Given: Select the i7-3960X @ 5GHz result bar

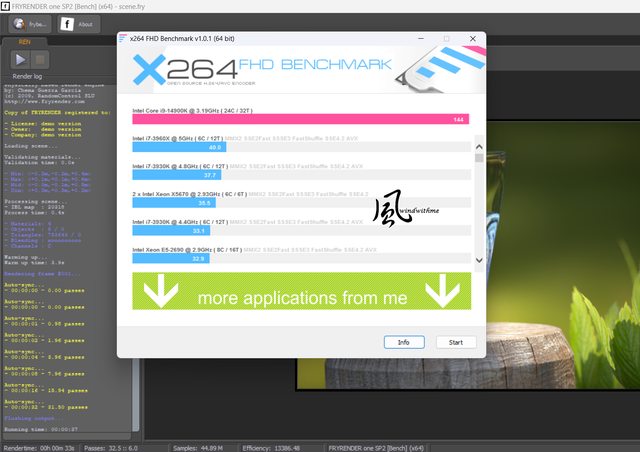Looking at the screenshot, I should 180,147.
